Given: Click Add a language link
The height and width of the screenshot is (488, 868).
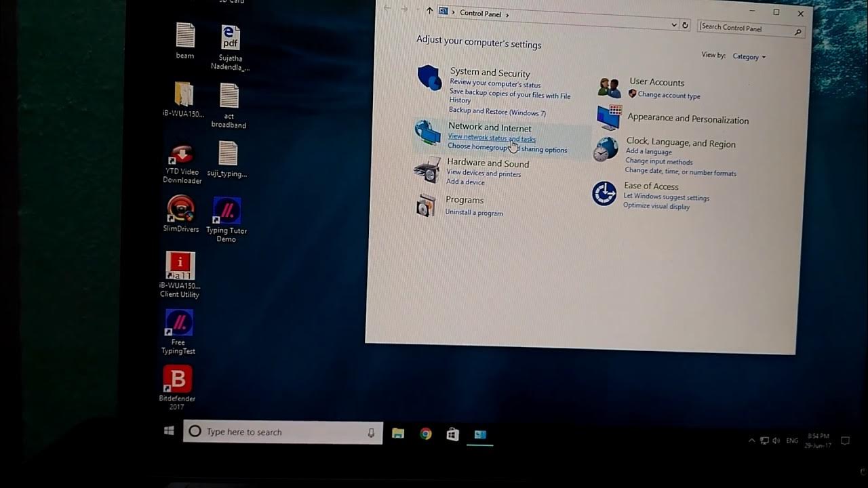Looking at the screenshot, I should [649, 152].
